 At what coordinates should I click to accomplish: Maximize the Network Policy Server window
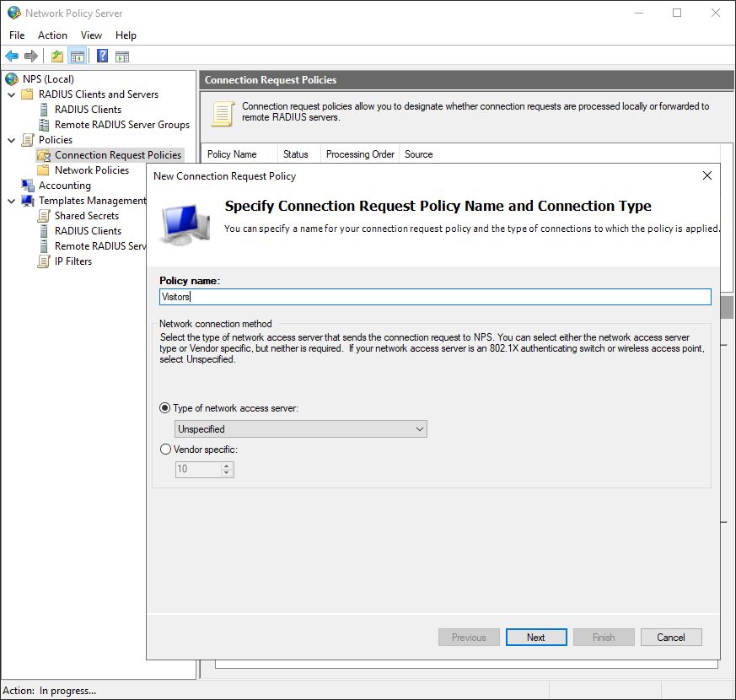point(677,13)
